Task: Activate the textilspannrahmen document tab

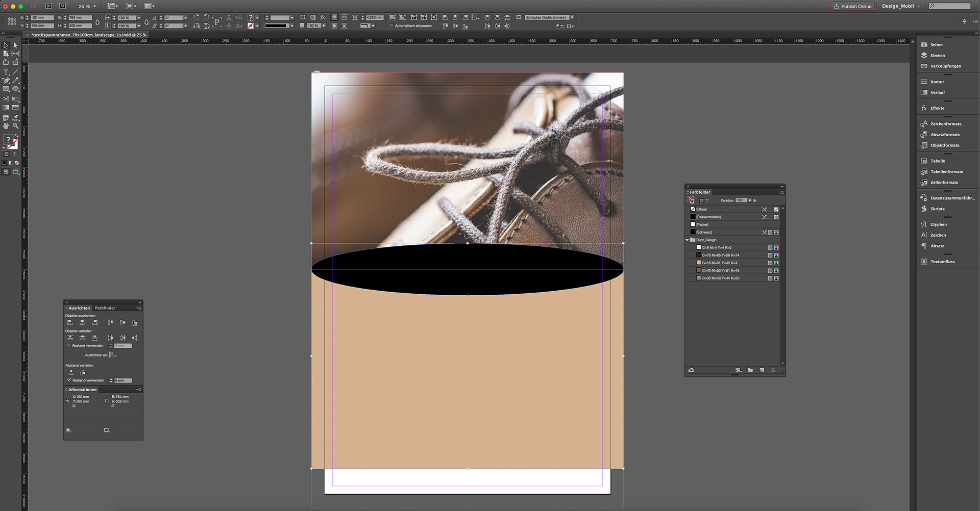Action: tap(88, 35)
